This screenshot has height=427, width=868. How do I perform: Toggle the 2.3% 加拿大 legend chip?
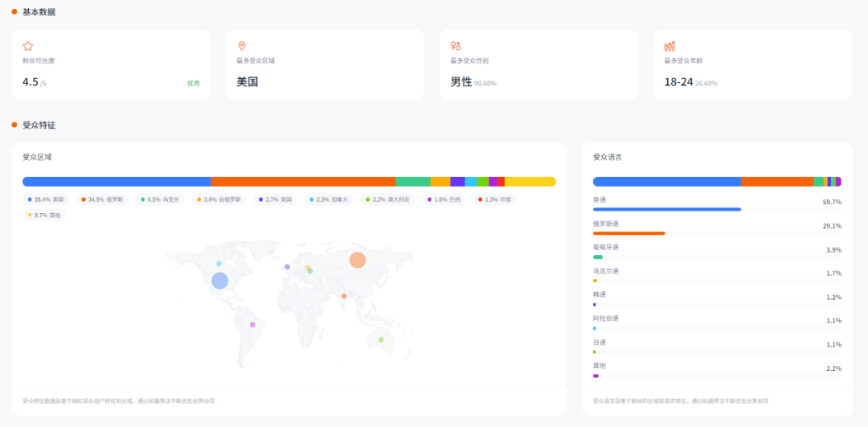pyautogui.click(x=328, y=199)
